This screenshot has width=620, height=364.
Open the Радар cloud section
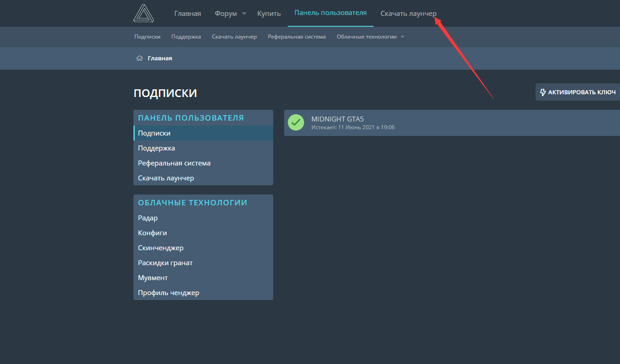pos(203,218)
